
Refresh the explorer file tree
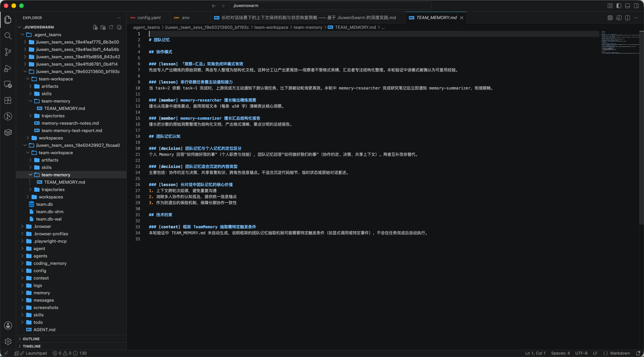(111, 27)
